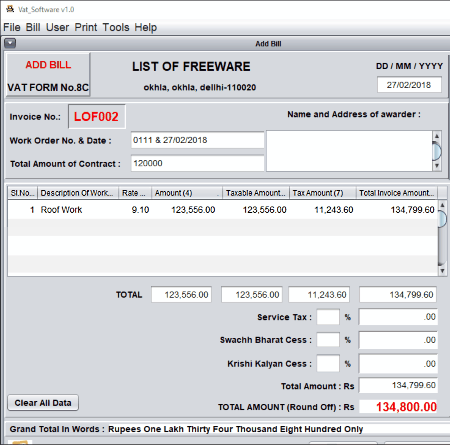
Task: Click the Amount (4) column header
Action: tap(187, 193)
